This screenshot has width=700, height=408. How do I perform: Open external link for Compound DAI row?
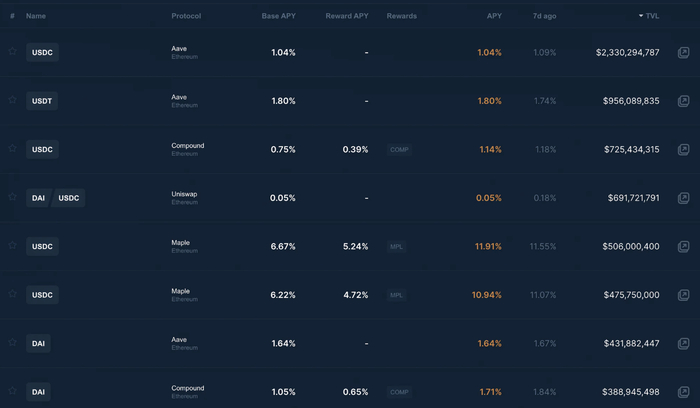pos(683,392)
